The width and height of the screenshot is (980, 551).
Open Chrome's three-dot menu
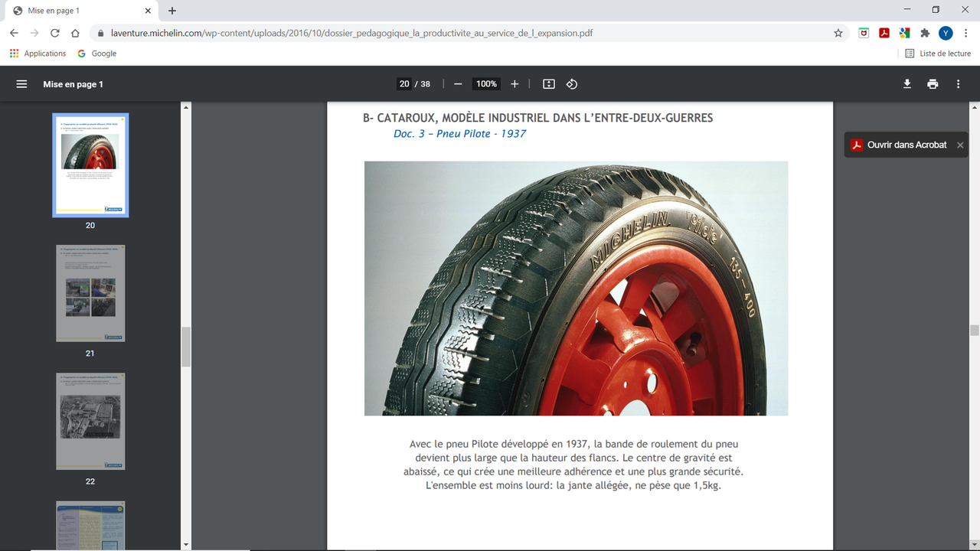(966, 33)
